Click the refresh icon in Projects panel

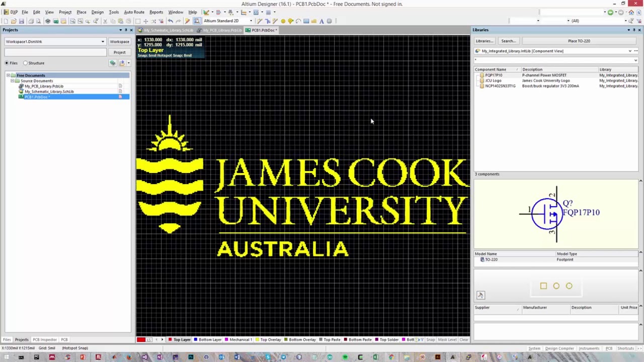click(x=113, y=63)
